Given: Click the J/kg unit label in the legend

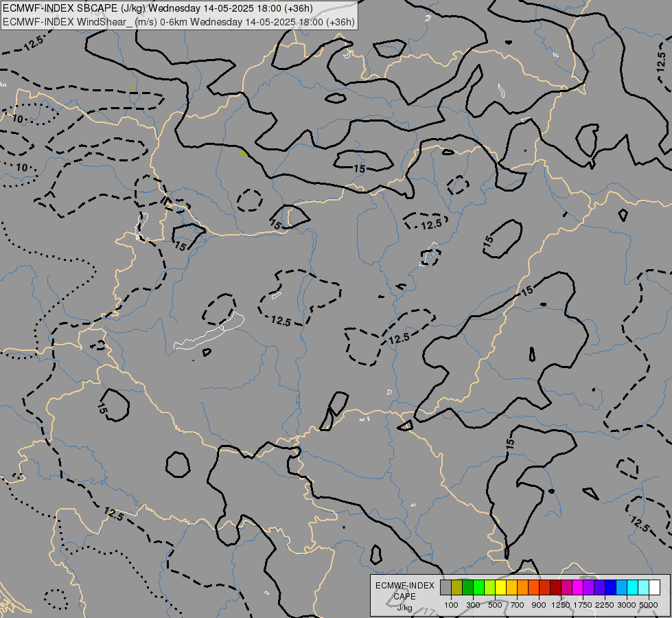Looking at the screenshot, I should point(404,608).
